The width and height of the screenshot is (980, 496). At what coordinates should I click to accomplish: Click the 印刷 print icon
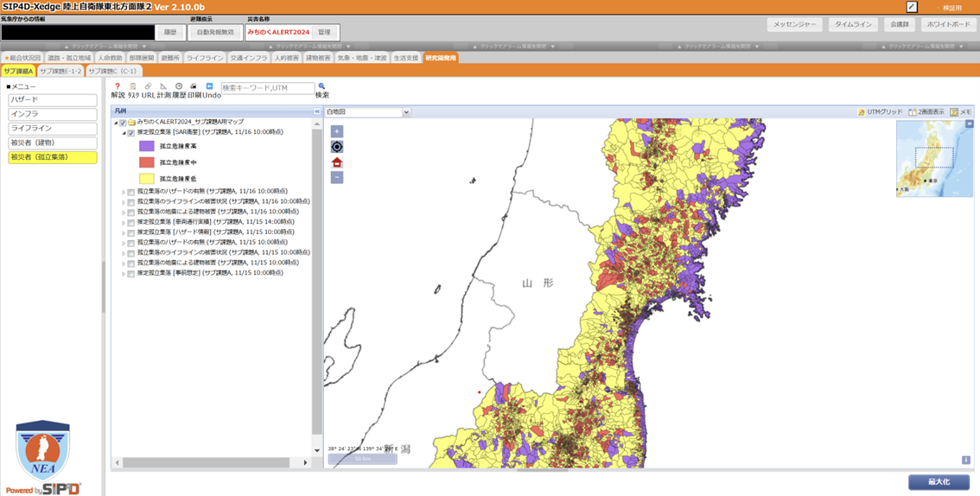[194, 86]
